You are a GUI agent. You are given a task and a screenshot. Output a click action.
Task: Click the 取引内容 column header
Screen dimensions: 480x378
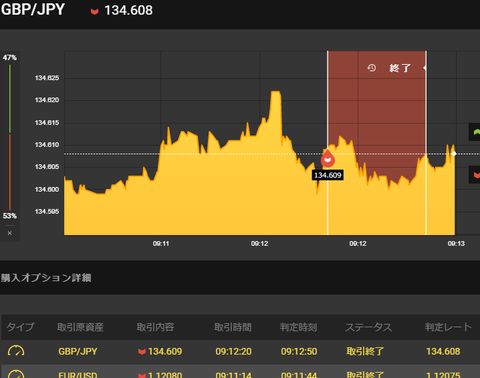pos(155,327)
